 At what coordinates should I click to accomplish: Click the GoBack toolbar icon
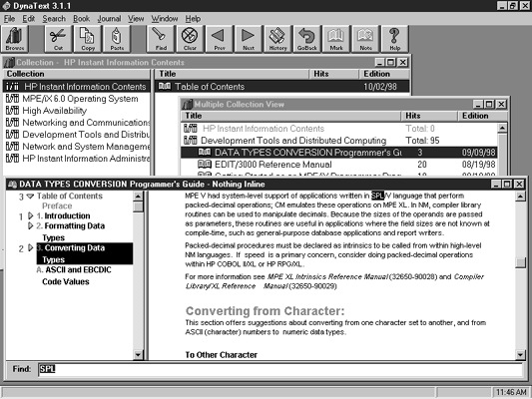click(307, 39)
